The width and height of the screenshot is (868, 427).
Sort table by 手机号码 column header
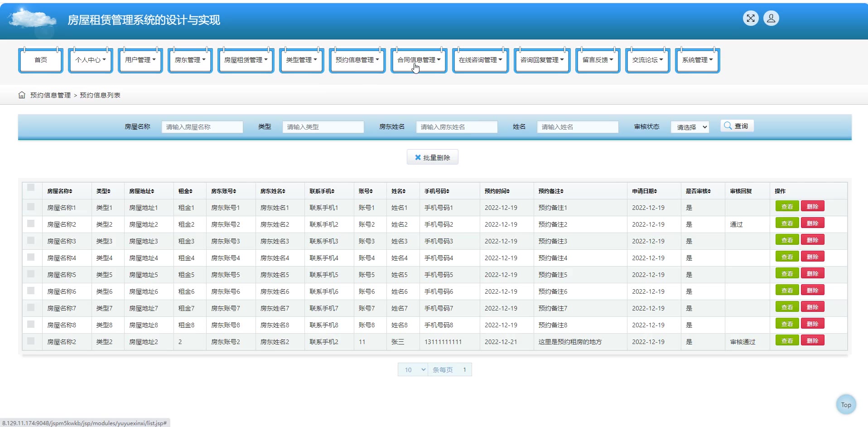coord(437,191)
